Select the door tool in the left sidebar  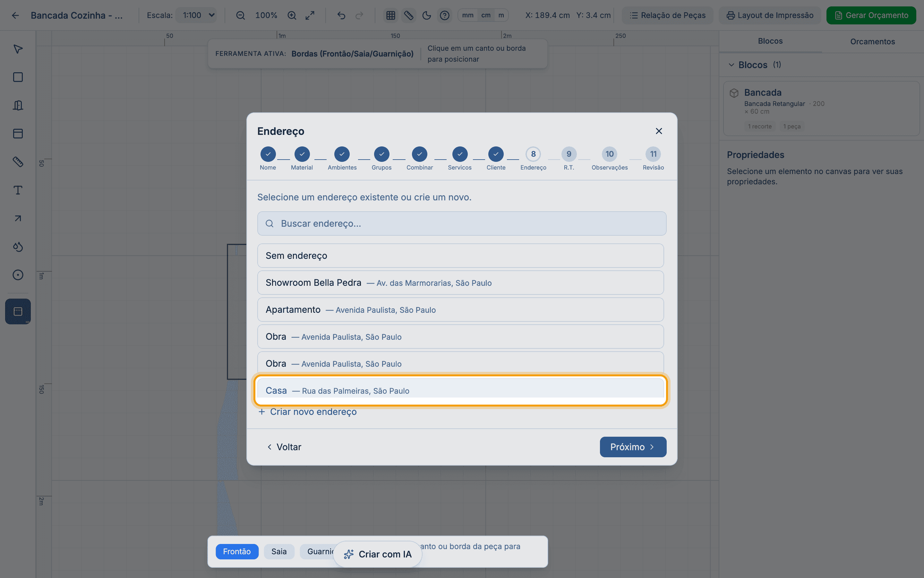coord(18,106)
